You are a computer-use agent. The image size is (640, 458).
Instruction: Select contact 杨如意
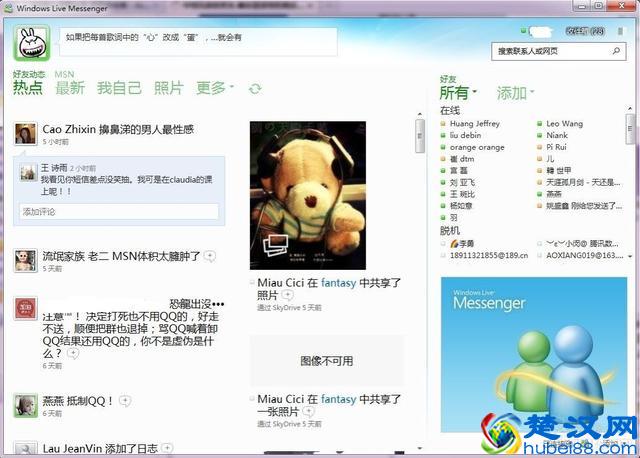click(x=461, y=206)
